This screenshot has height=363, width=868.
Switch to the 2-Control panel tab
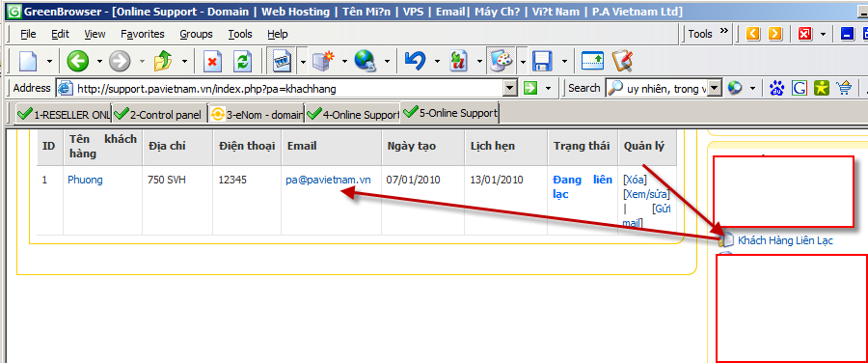click(x=159, y=114)
